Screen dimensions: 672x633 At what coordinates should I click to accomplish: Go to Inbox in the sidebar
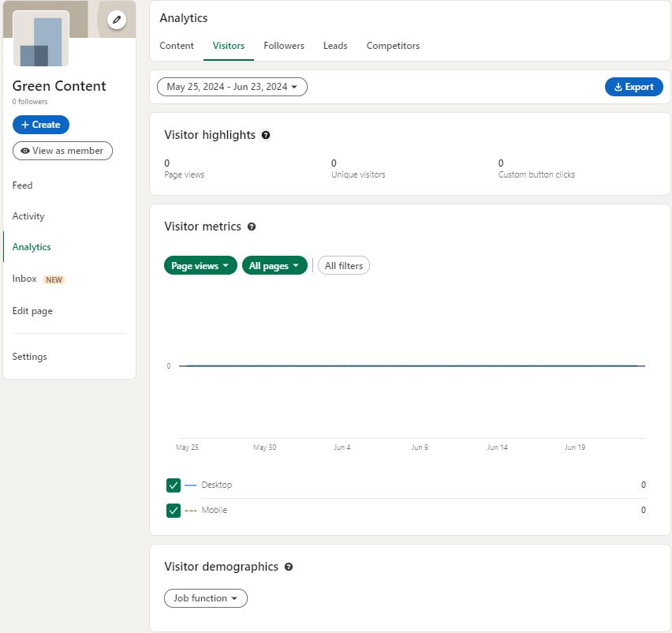point(24,279)
